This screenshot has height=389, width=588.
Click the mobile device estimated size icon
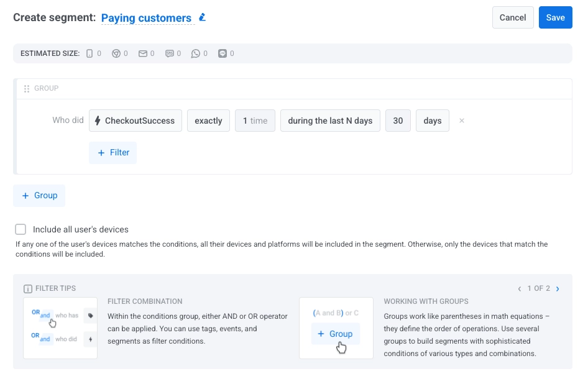90,53
